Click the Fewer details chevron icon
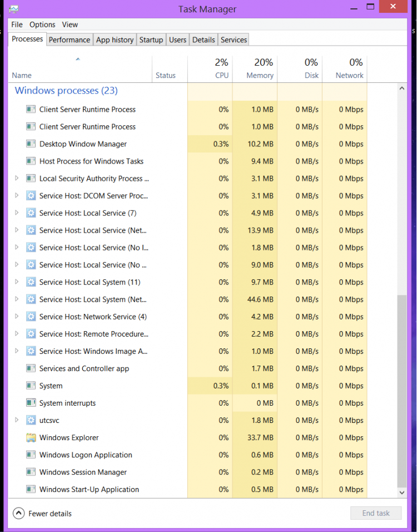This screenshot has height=532, width=417. (19, 513)
